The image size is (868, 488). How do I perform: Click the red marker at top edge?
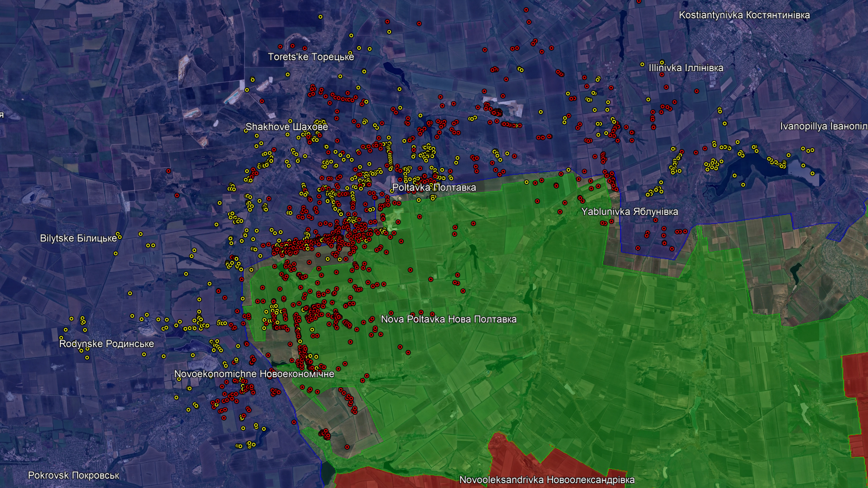(639, 2)
